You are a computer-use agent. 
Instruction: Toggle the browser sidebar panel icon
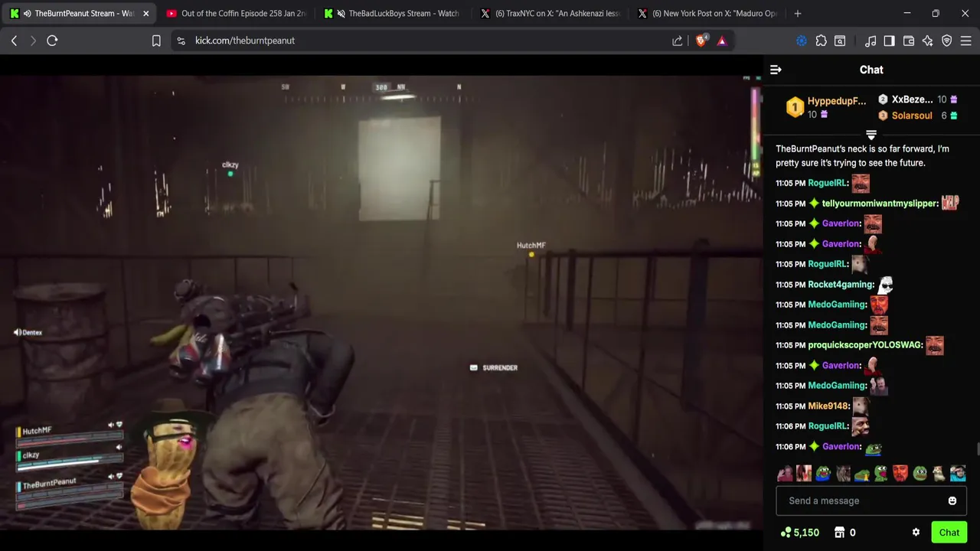click(x=889, y=41)
